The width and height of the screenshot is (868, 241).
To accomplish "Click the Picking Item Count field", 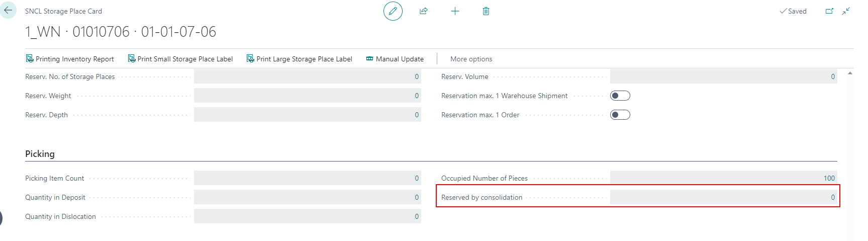I will [307, 178].
